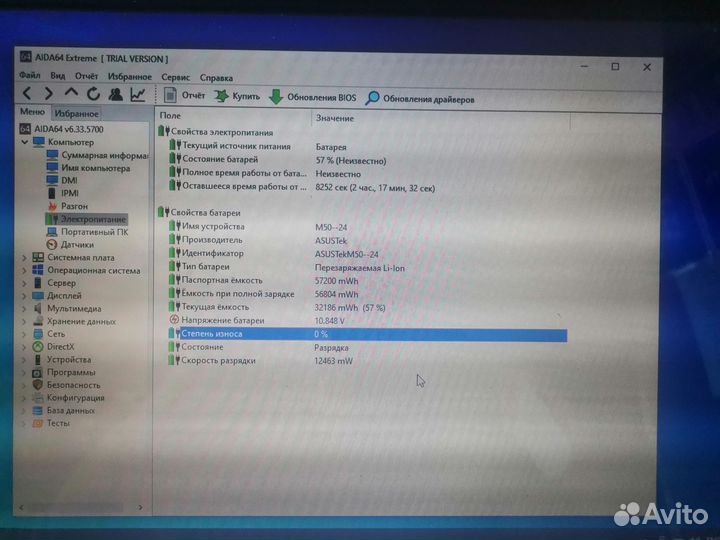Screen dimensions: 720x540
Task: Click the Программы tree icon
Action: 38,372
